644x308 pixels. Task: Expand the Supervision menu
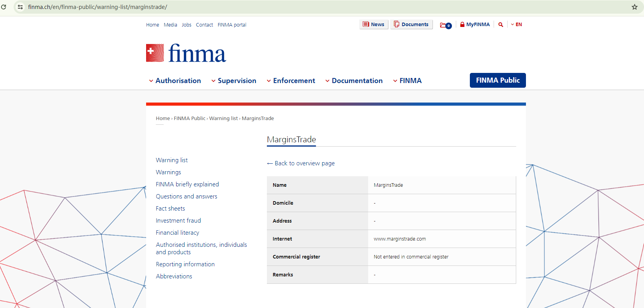tap(234, 81)
